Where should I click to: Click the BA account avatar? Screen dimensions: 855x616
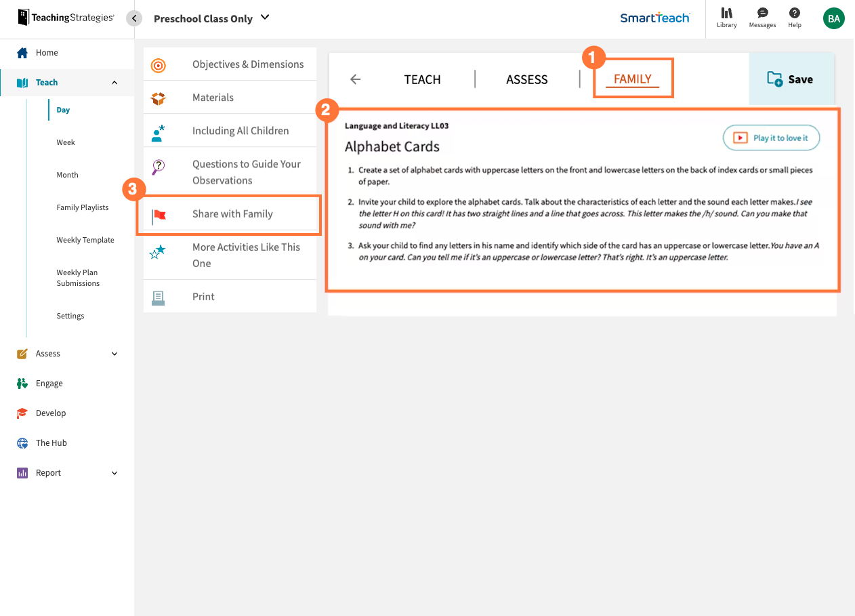[833, 18]
